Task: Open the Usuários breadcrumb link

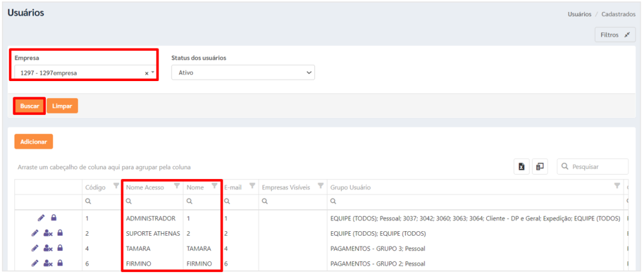Action: point(579,14)
